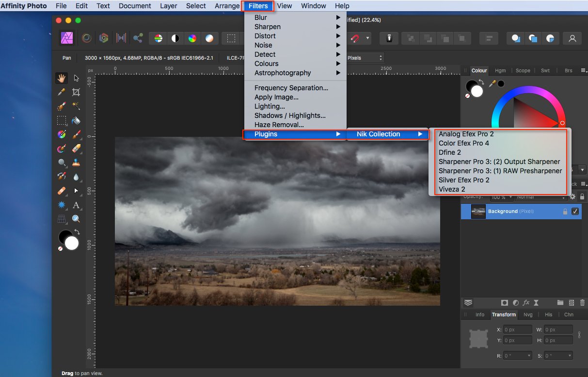Viewport: 588px width, 377px height.
Task: Expand the Blur filters submenu
Action: point(261,17)
